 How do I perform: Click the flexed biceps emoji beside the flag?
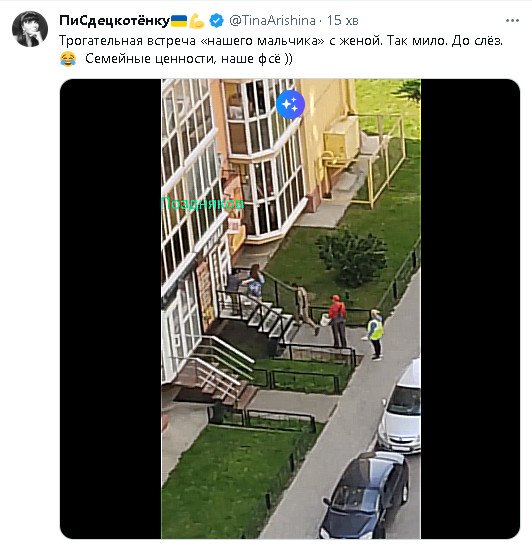[197, 21]
